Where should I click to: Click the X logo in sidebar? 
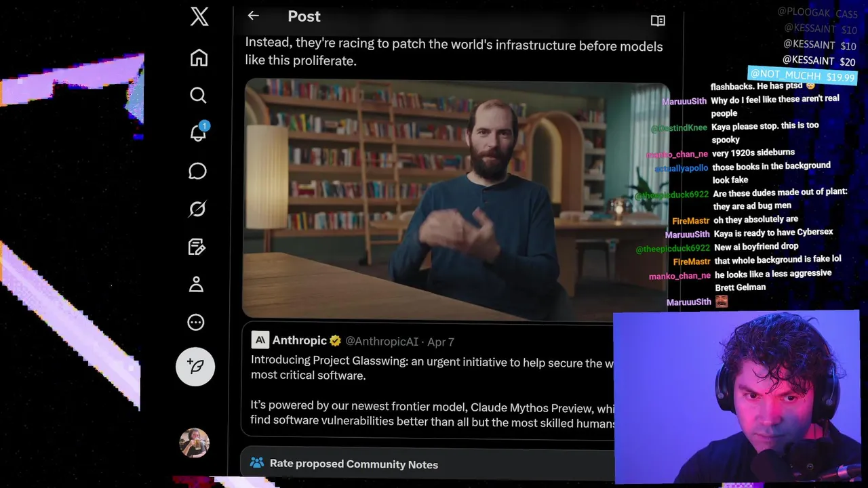199,16
